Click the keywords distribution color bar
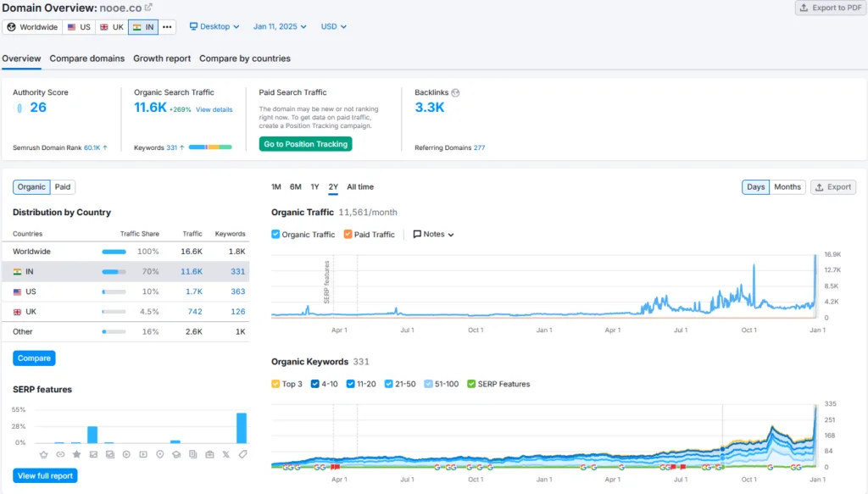The height and width of the screenshot is (494, 868). click(x=210, y=147)
